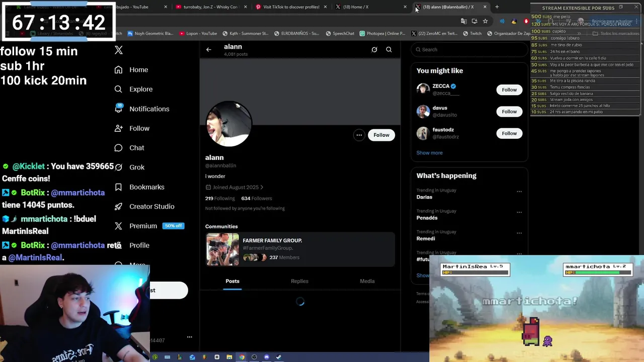Open FL Studio from the taskbar
The height and width of the screenshot is (362, 644).
tap(205, 357)
